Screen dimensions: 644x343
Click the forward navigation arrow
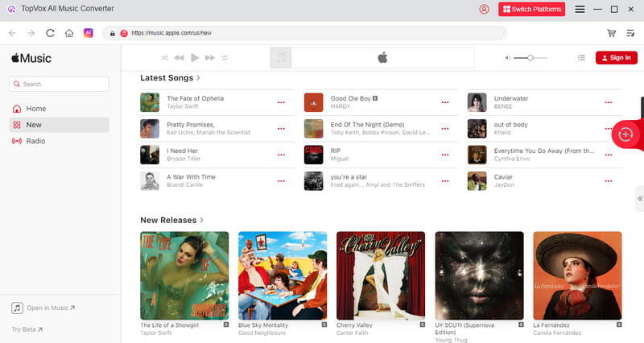(x=31, y=33)
